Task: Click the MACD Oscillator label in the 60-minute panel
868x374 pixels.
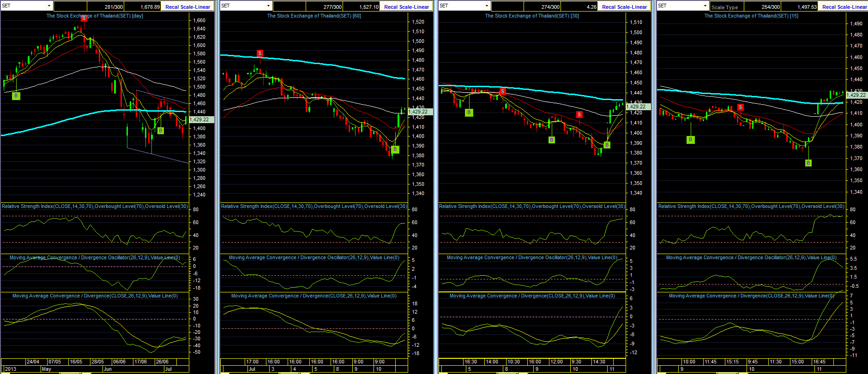Action: point(314,257)
